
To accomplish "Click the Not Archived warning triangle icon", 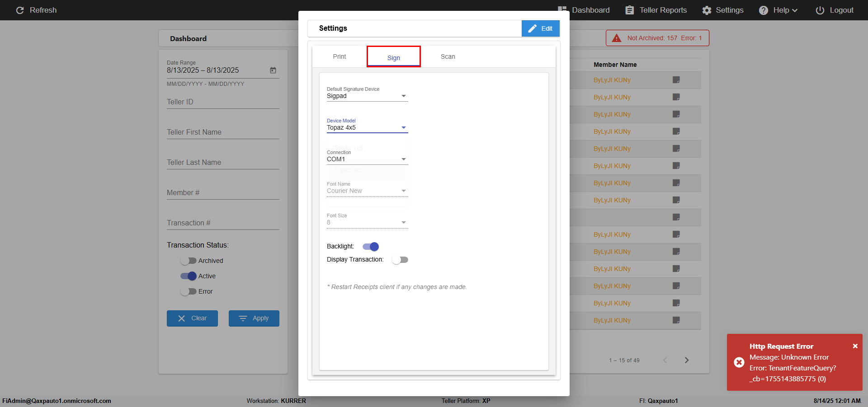I will click(617, 38).
